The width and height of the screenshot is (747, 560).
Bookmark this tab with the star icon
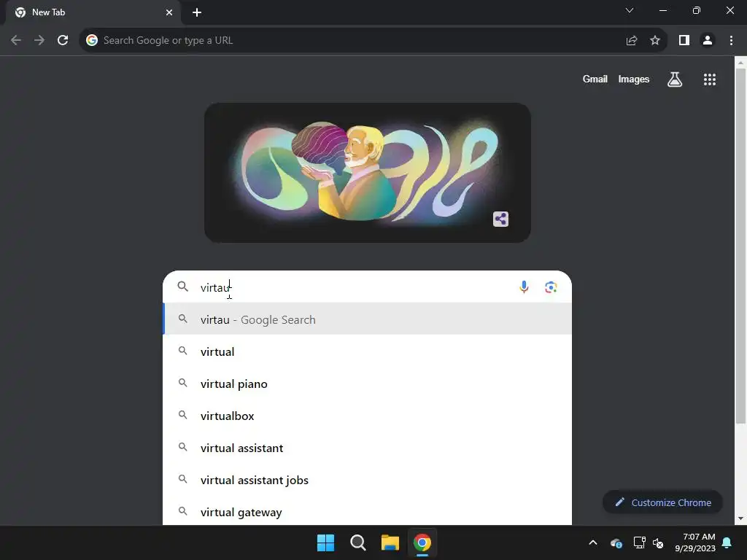tap(655, 41)
